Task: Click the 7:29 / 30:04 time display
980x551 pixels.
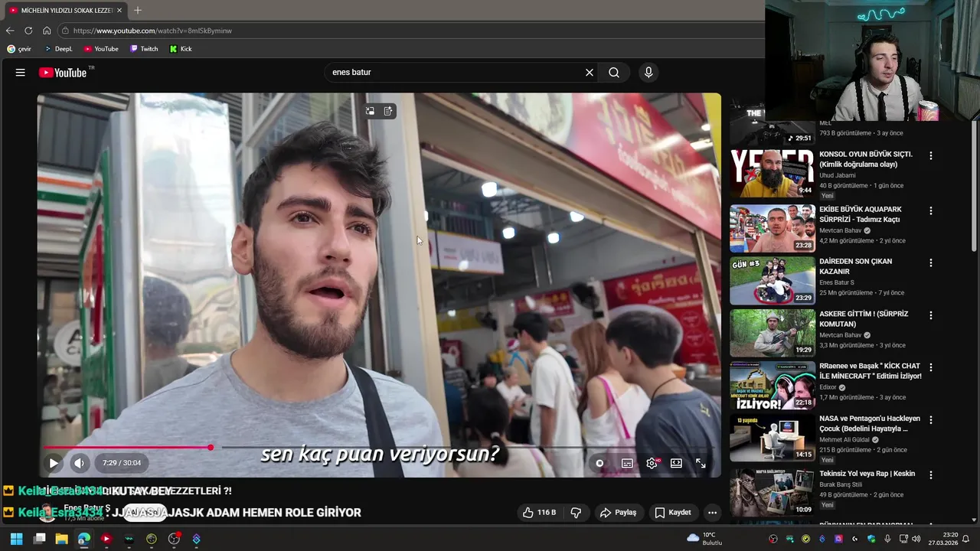Action: click(x=122, y=463)
